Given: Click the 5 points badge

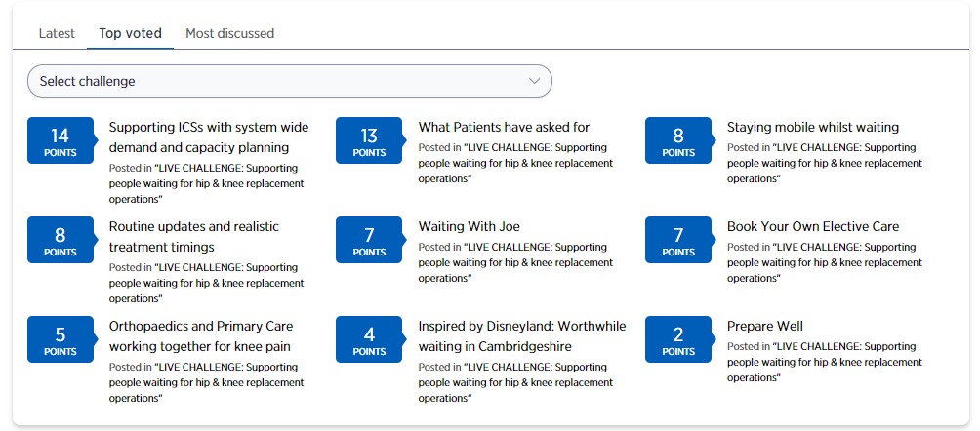Looking at the screenshot, I should pos(61,339).
